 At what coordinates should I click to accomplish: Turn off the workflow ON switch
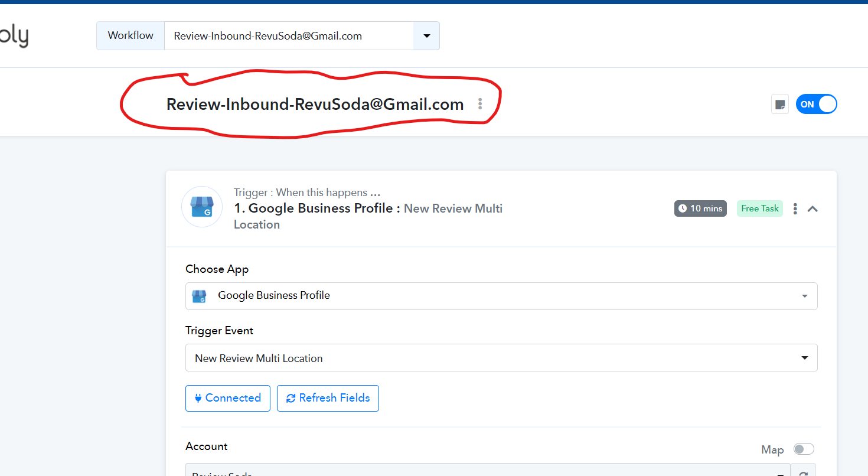[817, 105]
